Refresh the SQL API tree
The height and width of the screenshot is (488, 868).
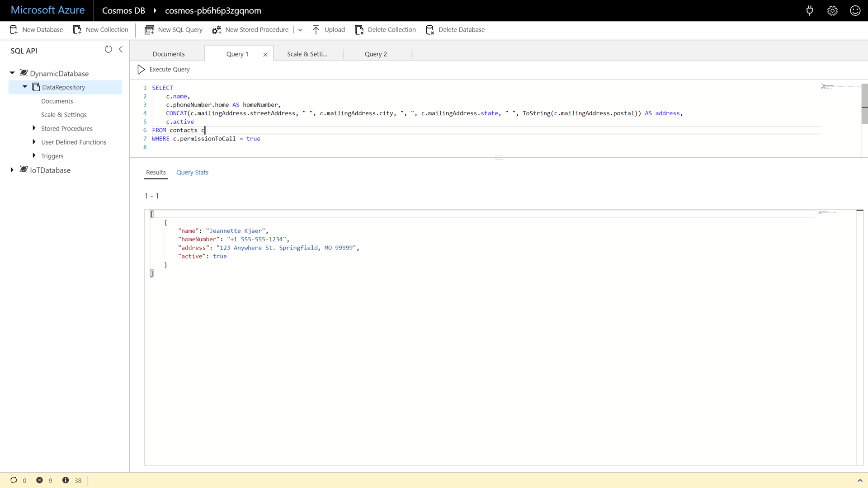click(x=108, y=49)
